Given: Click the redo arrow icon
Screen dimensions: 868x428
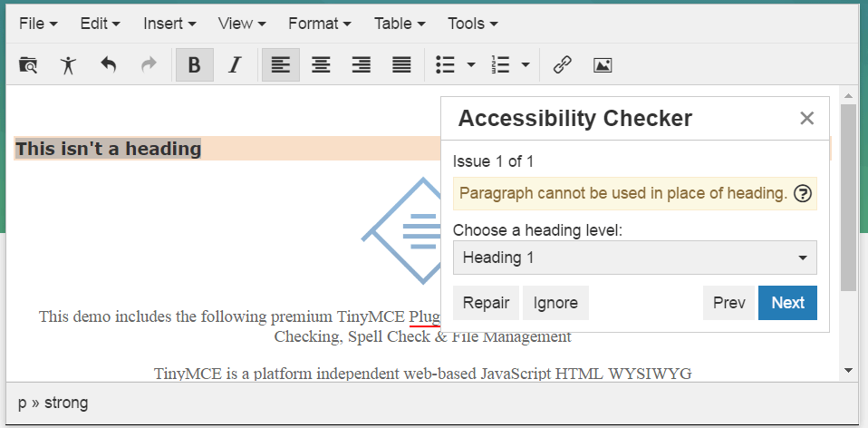Looking at the screenshot, I should tap(149, 65).
